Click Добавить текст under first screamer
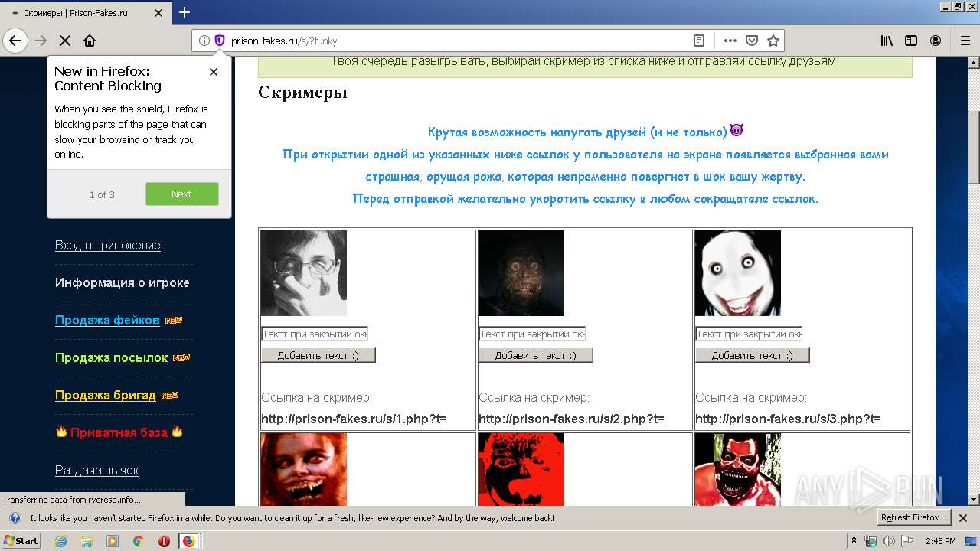This screenshot has height=551, width=980. point(318,355)
